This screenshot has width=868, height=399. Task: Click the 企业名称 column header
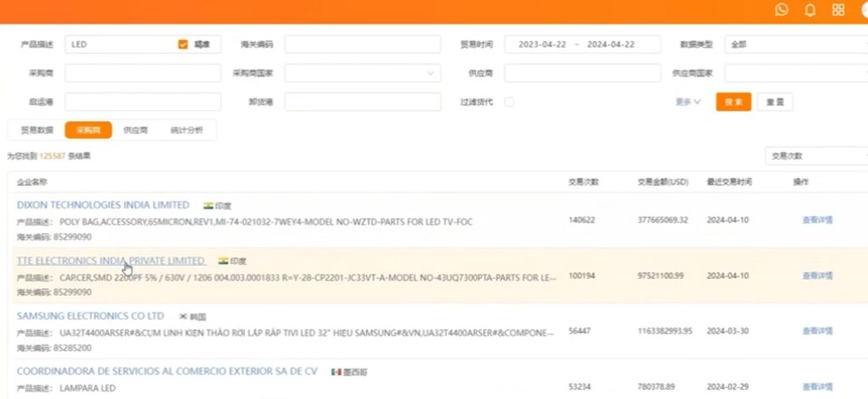point(31,181)
